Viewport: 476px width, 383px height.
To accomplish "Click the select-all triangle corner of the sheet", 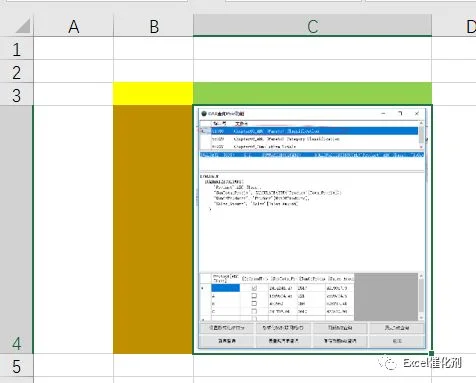I will click(x=23, y=26).
